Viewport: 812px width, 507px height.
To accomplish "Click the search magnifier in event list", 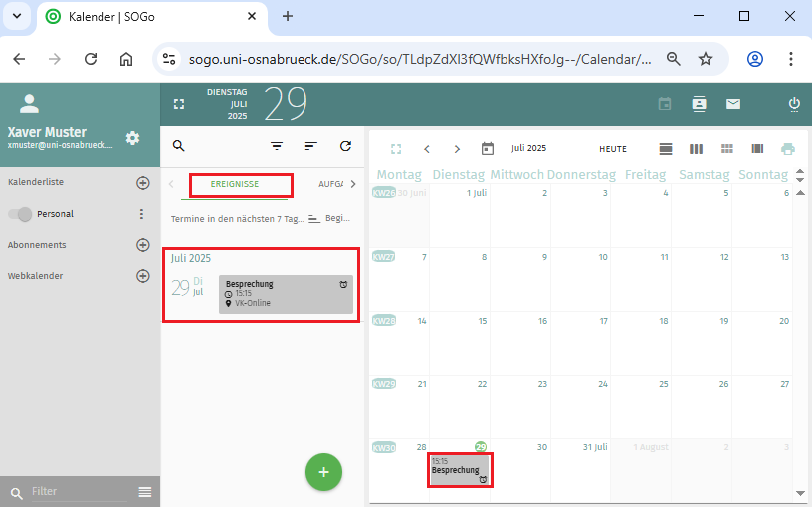I will click(179, 146).
